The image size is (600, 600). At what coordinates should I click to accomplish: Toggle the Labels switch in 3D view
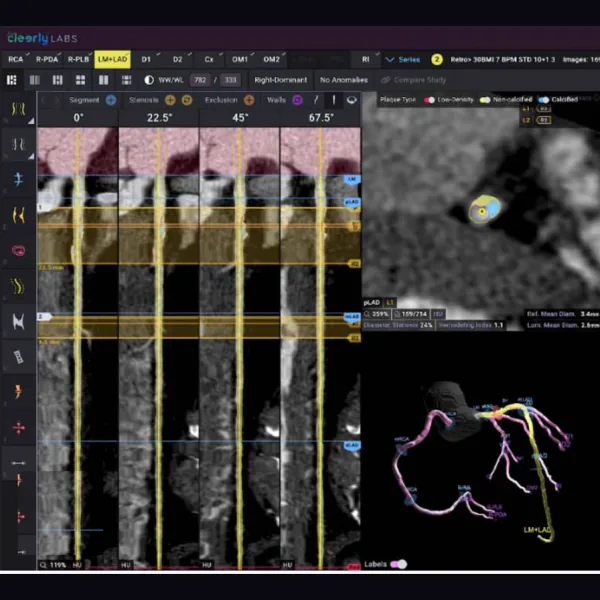[x=398, y=564]
